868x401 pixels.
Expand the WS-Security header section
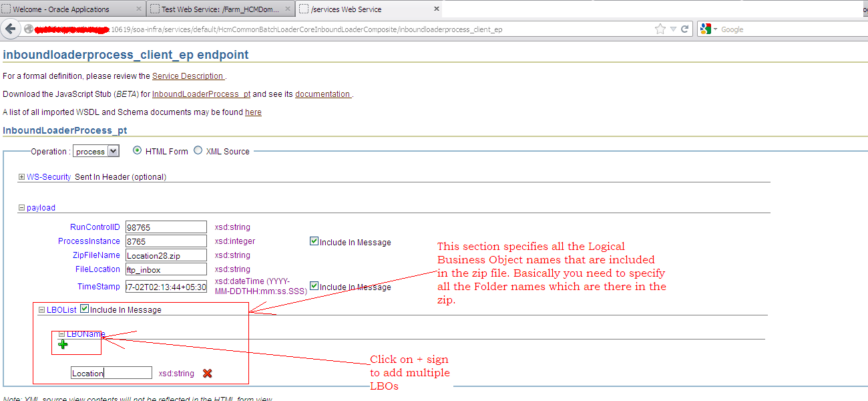21,176
